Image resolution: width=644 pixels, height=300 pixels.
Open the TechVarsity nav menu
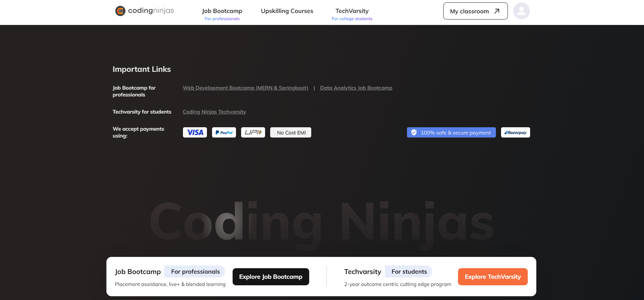(352, 11)
